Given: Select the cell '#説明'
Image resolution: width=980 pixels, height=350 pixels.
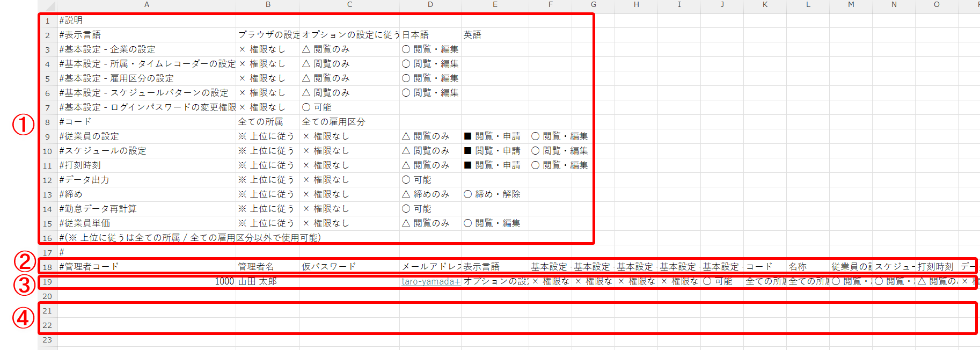Looking at the screenshot, I should (x=147, y=20).
